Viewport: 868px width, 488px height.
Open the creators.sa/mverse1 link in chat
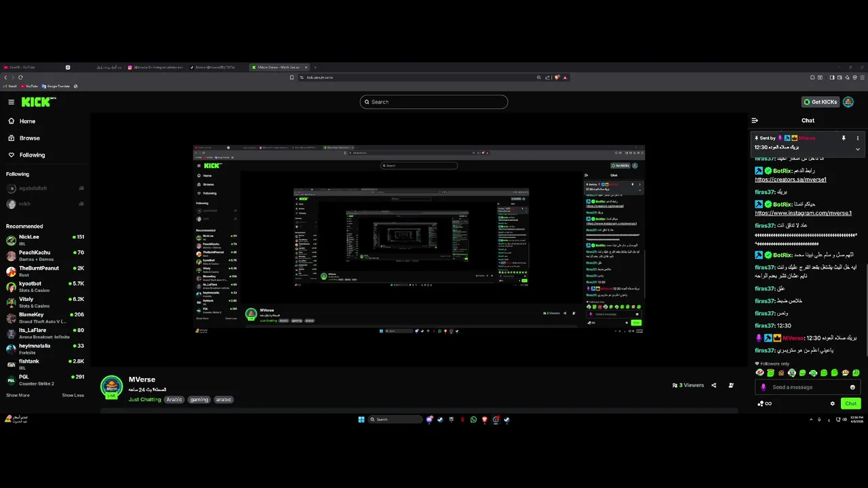coord(791,180)
